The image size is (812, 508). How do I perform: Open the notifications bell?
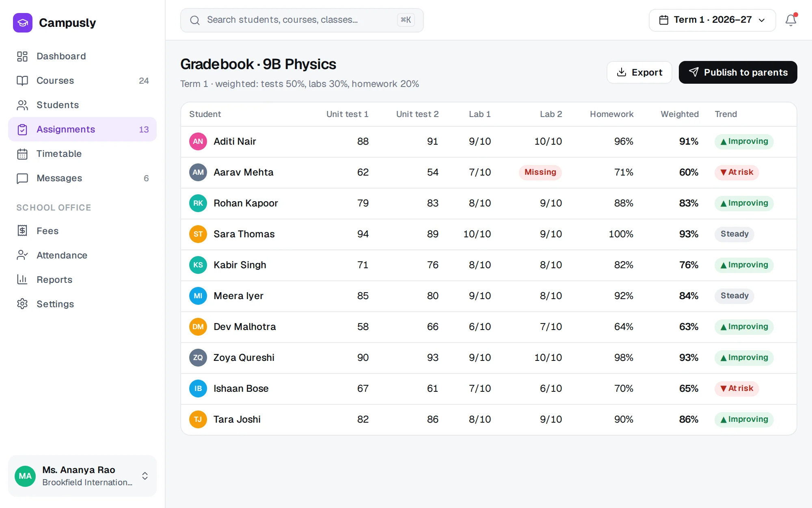[x=790, y=20]
